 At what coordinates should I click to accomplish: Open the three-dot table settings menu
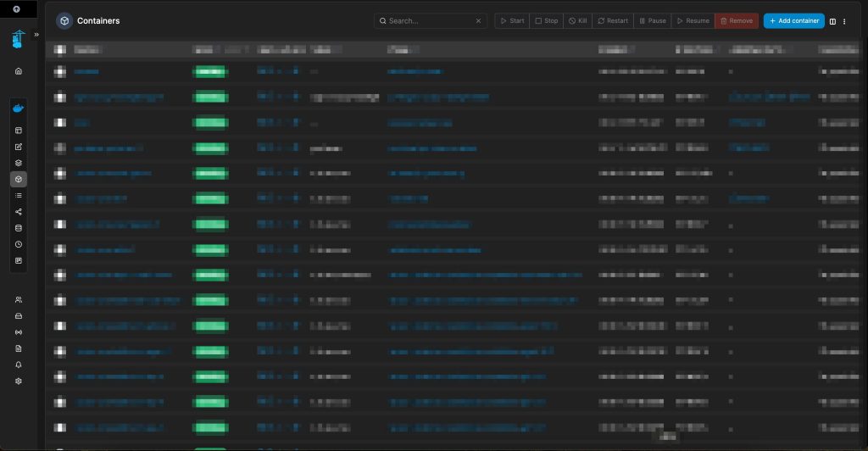click(844, 21)
